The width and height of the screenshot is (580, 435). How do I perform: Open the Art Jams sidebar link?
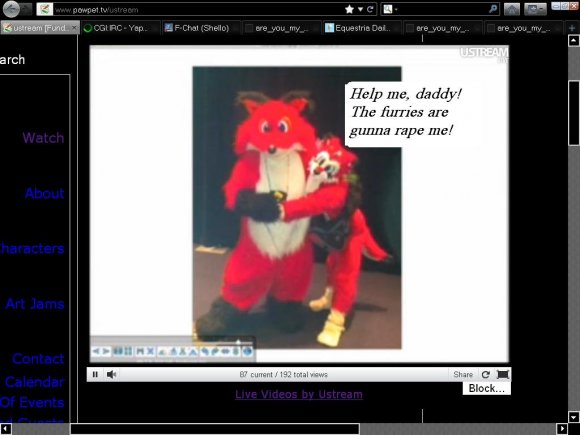pyautogui.click(x=35, y=304)
